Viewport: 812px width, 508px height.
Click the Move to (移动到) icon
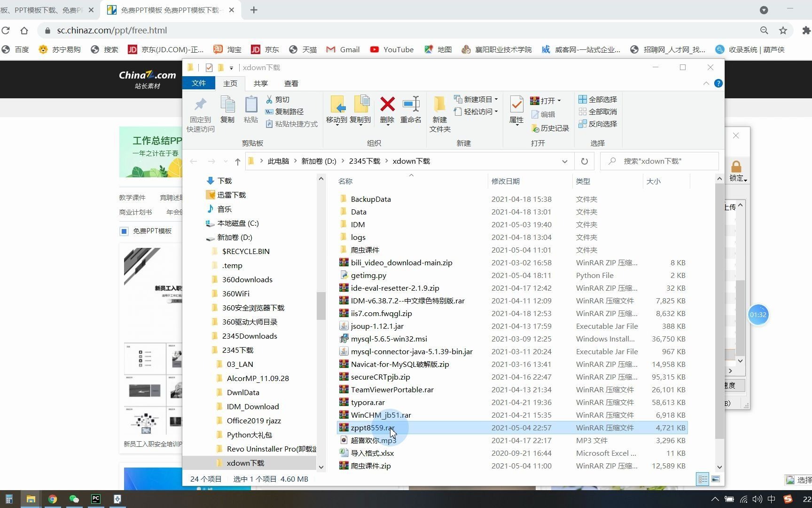[x=337, y=104]
